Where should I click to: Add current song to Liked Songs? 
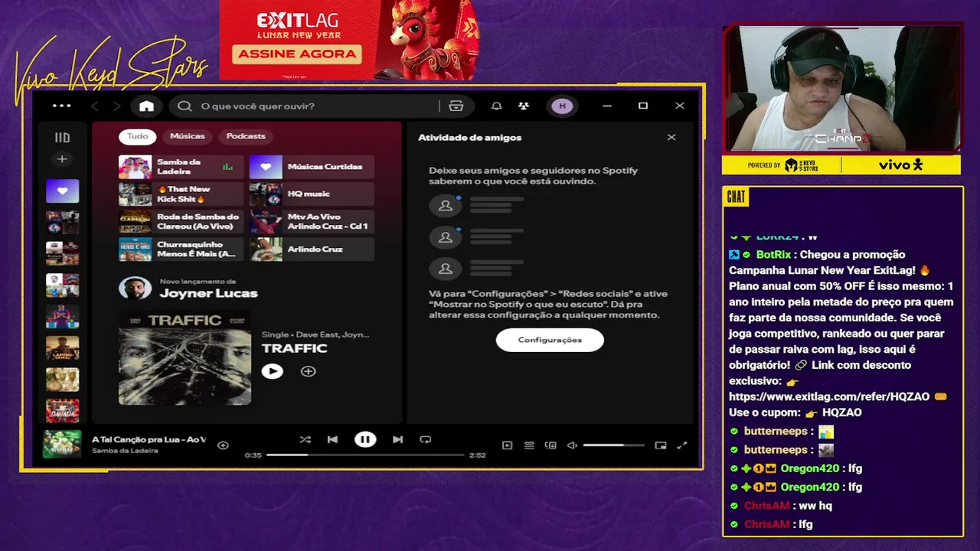coord(223,445)
